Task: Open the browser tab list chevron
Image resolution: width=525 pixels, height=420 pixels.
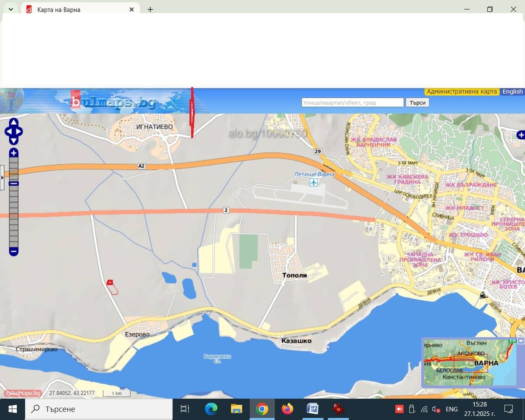Action: click(10, 9)
